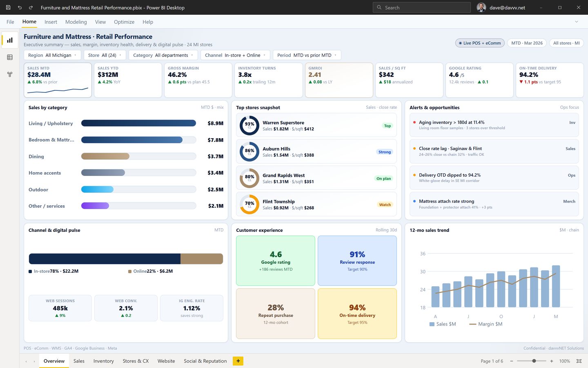Viewport: 588px width, 368px height.
Task: Click the Web Sessions 485k card
Action: pyautogui.click(x=60, y=308)
